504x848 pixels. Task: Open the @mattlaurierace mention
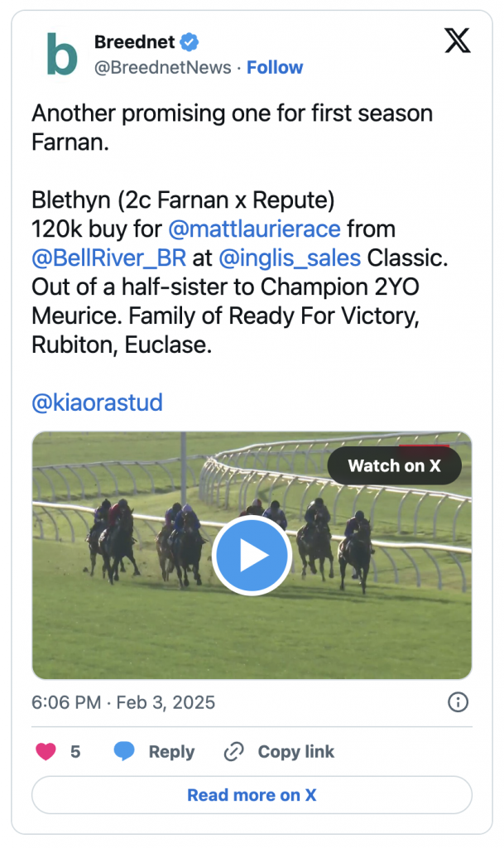(254, 229)
